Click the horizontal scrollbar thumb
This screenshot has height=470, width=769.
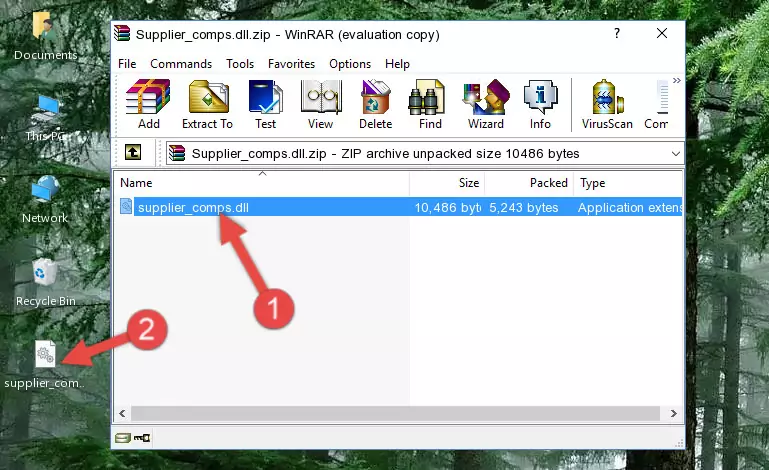click(x=395, y=413)
